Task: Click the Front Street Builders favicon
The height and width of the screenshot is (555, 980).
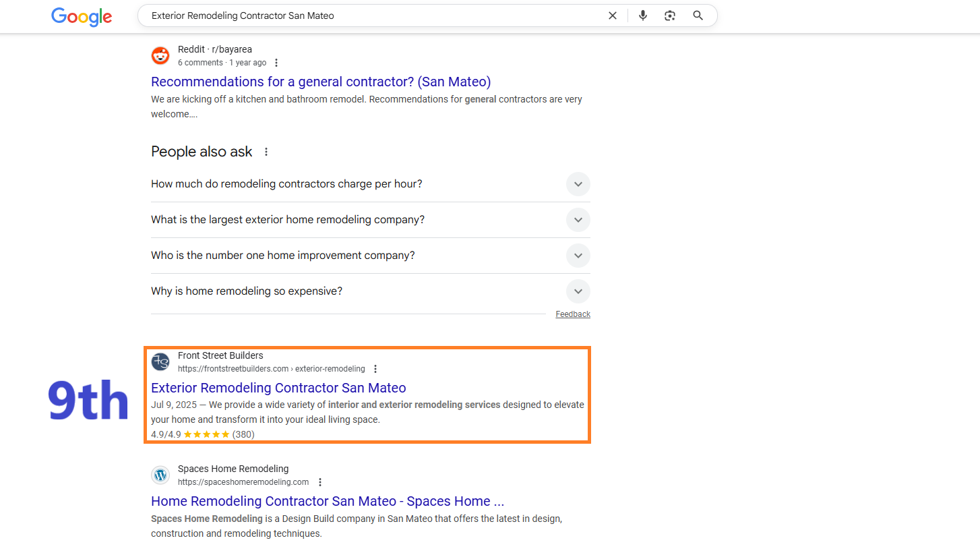Action: (x=160, y=361)
